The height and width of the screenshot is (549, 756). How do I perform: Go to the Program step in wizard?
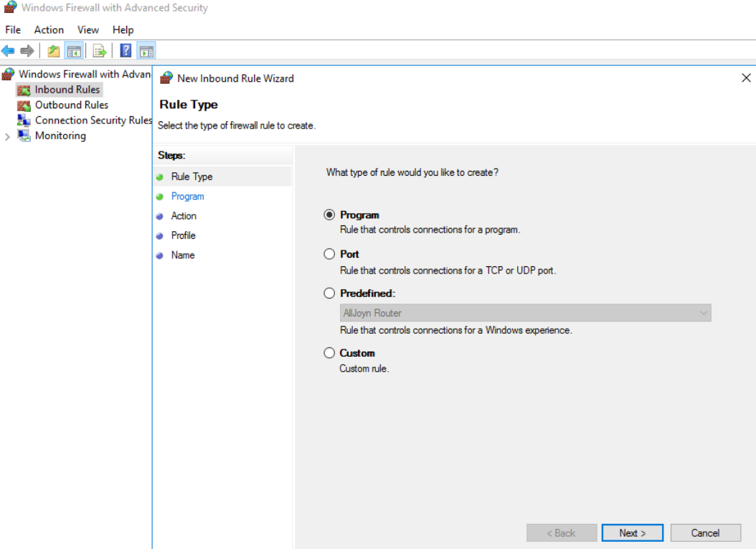[x=187, y=196]
